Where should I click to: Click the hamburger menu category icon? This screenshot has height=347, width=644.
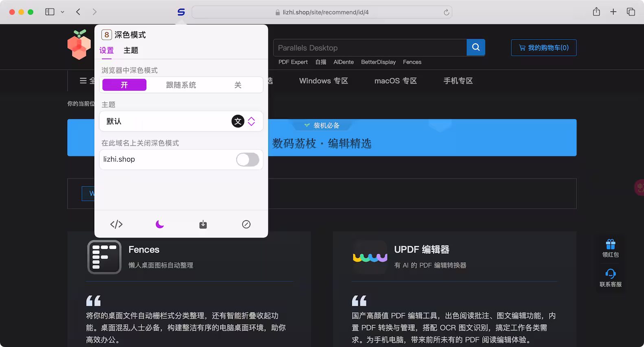[83, 81]
